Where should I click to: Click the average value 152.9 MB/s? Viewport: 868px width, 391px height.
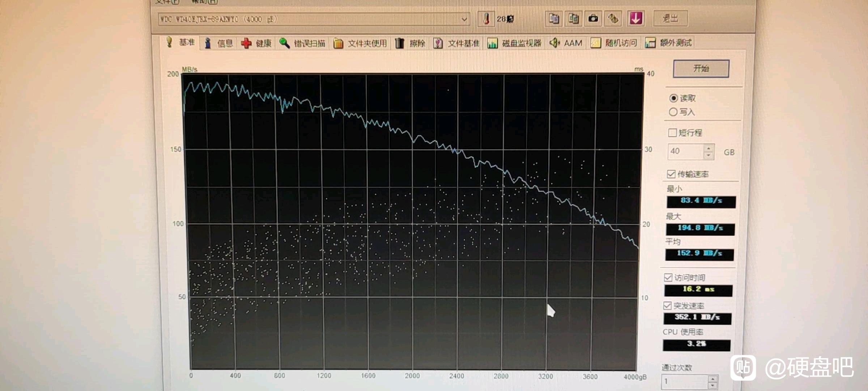[x=699, y=254]
